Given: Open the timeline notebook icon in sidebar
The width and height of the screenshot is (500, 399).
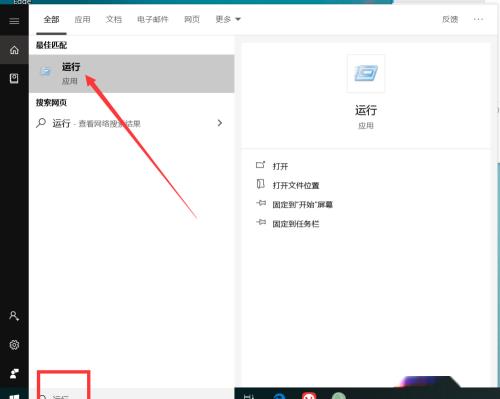Looking at the screenshot, I should point(14,79).
